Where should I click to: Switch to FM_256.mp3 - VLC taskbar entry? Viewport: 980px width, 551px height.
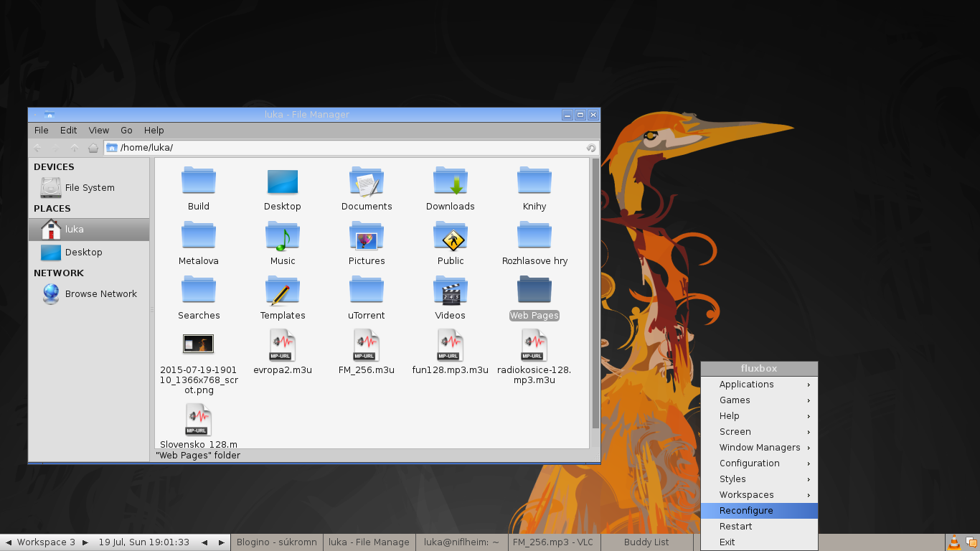coord(554,542)
